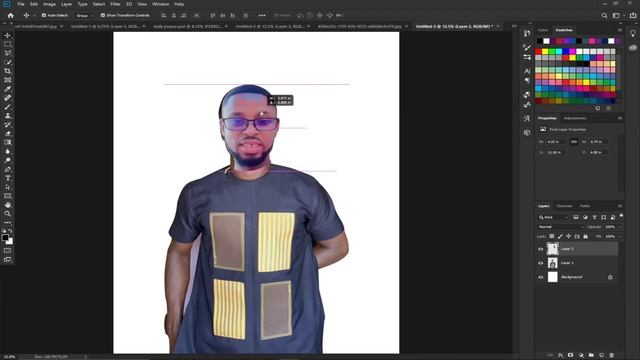Open the Normal blend mode dropdown
This screenshot has height=360, width=640.
pyautogui.click(x=561, y=227)
